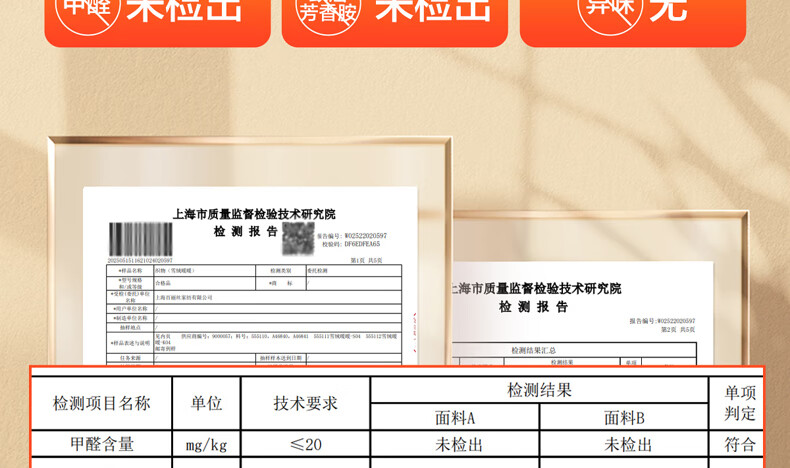The image size is (790, 468).
Task: Click the 面料A column header
Action: coord(455,418)
